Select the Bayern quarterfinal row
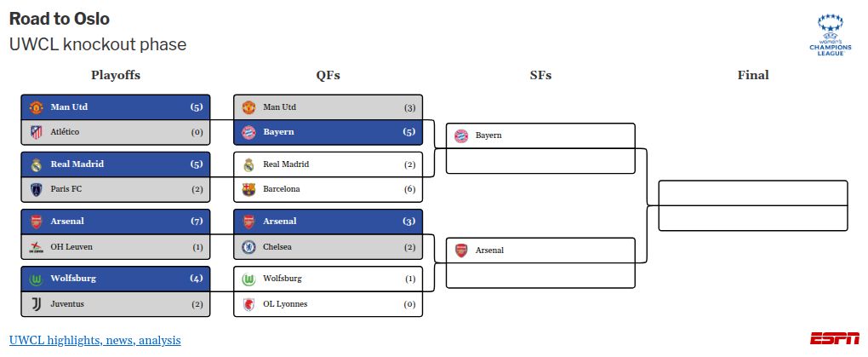The width and height of the screenshot is (868, 357). tap(328, 132)
